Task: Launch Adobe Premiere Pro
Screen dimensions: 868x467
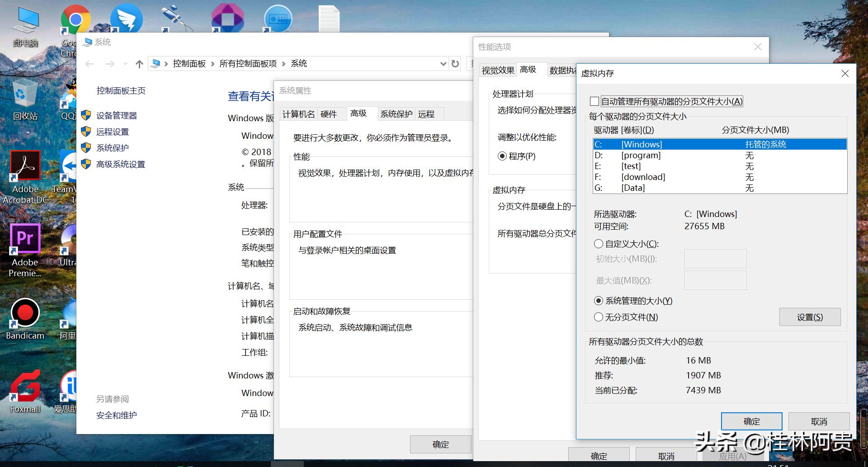Action: click(25, 238)
